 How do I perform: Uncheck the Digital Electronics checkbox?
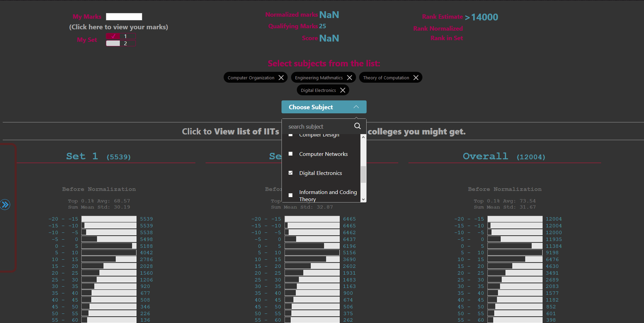(x=290, y=173)
